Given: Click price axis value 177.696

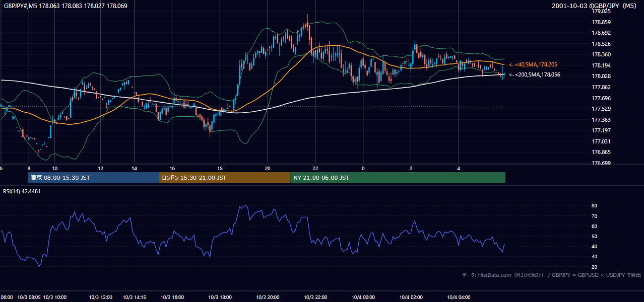Looking at the screenshot, I should click(x=601, y=98).
